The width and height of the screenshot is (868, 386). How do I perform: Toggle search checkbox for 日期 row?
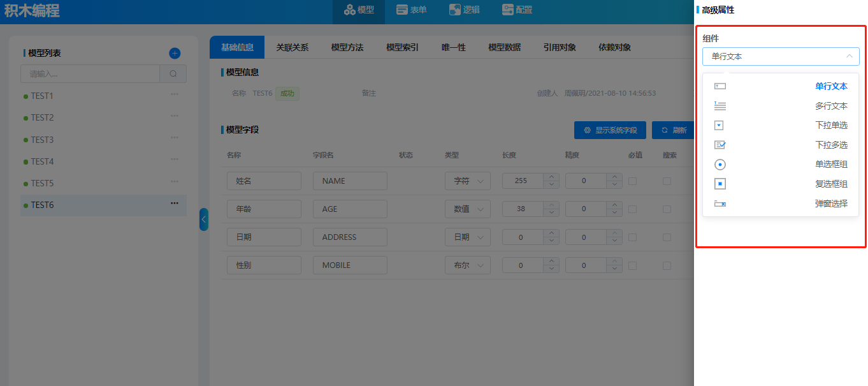coord(667,237)
